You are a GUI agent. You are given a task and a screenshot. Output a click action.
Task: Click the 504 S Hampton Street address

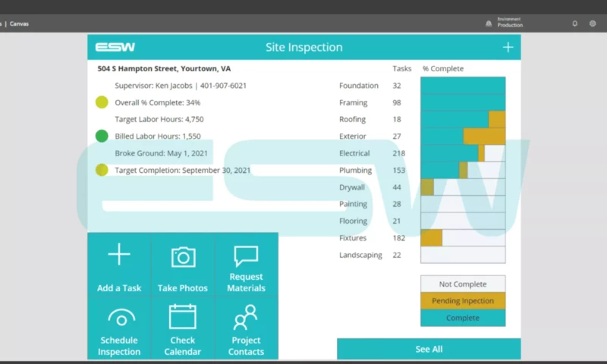tap(164, 68)
